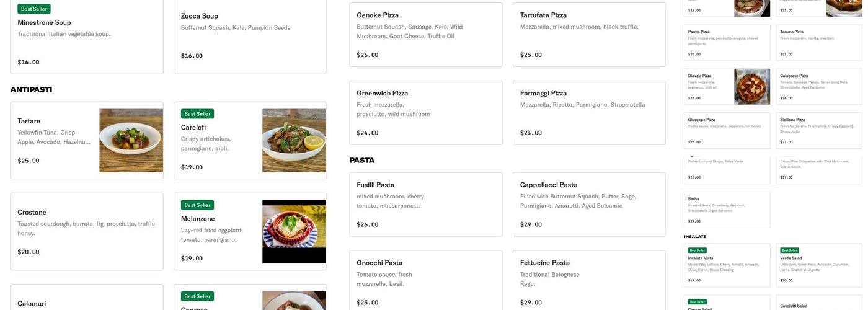Choose the Tartufata Pizza card

coord(589,35)
